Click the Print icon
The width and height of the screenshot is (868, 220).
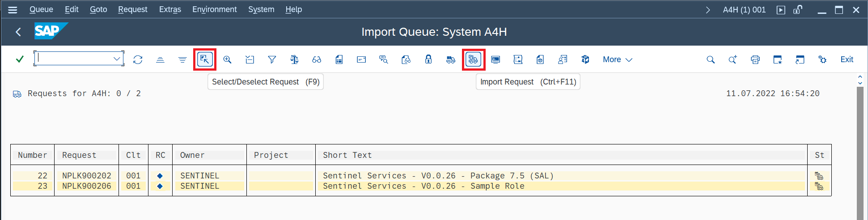755,59
